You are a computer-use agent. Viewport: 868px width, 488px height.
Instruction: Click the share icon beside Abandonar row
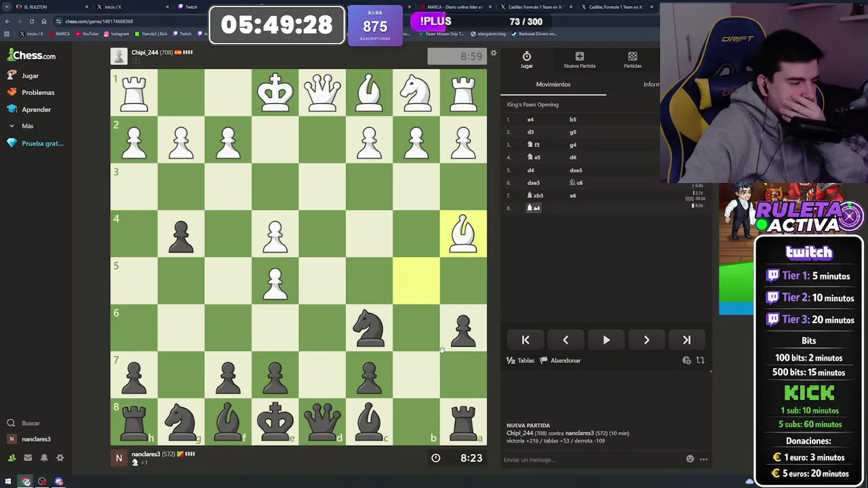[686, 361]
